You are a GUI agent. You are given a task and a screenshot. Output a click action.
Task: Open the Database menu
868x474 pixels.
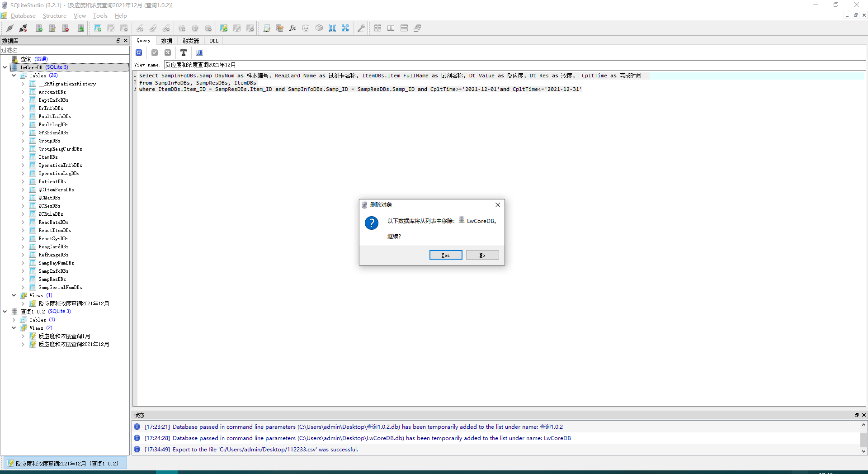point(23,16)
